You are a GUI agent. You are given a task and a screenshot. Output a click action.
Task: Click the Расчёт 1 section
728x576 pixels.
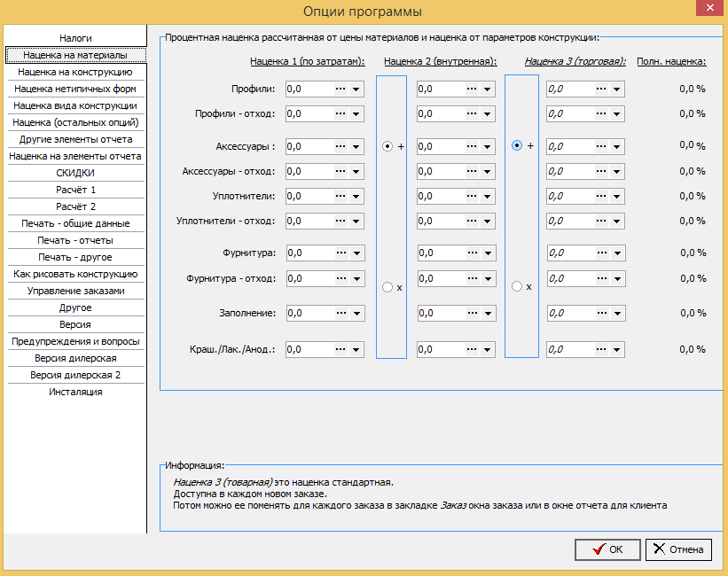[x=75, y=190]
